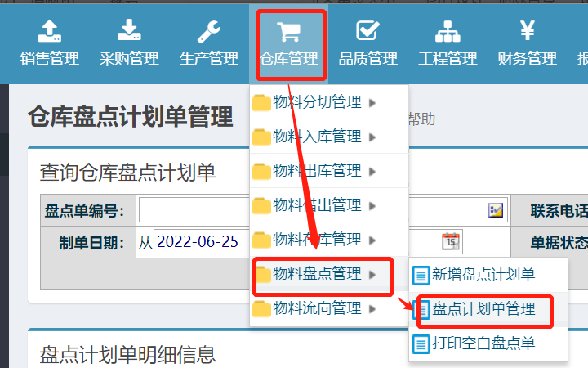Click the 联系电话 label cell

pyautogui.click(x=550, y=211)
